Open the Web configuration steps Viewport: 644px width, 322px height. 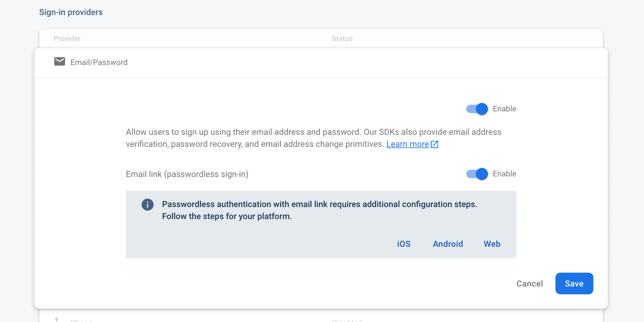tap(492, 244)
